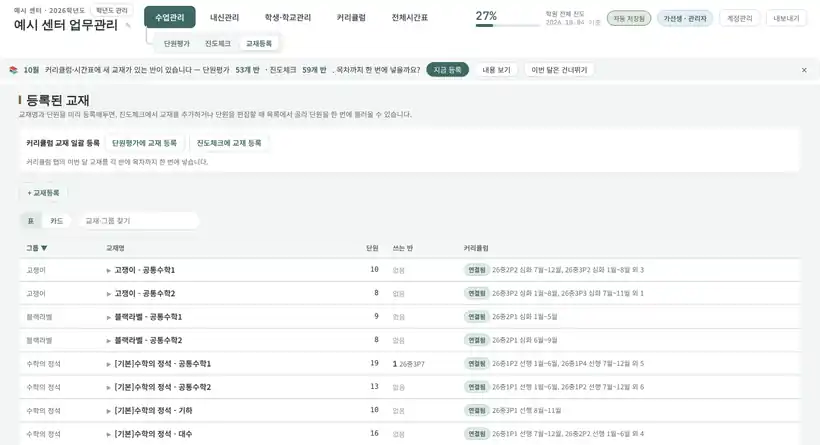This screenshot has height=445, width=820.
Task: Click the 학년도 관리 button
Action: 111,10
